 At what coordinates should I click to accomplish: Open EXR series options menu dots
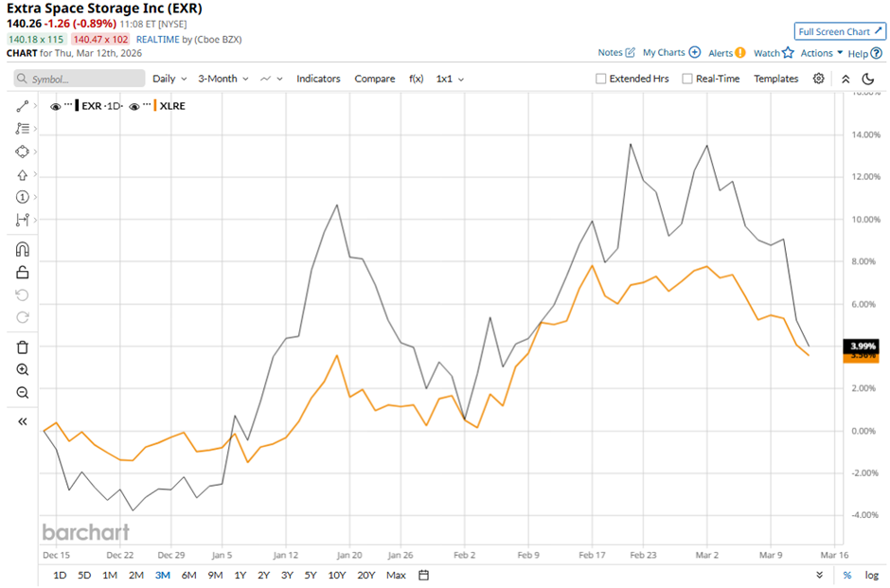(x=68, y=104)
